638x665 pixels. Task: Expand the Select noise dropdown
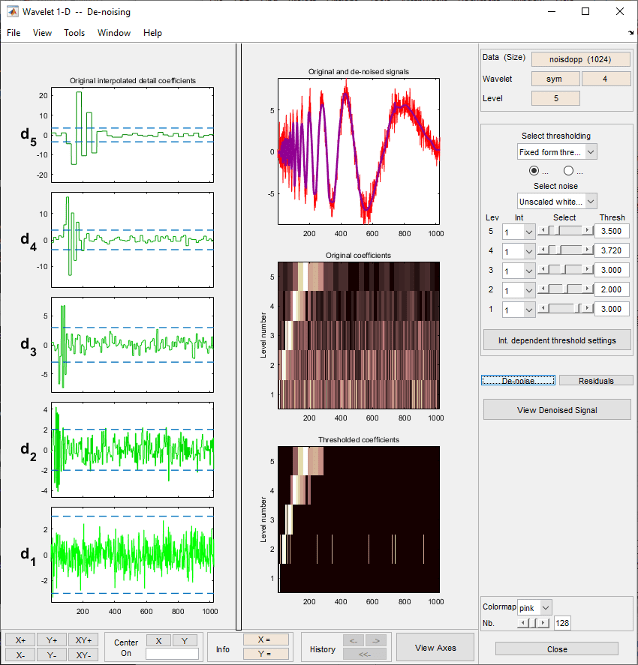point(556,201)
